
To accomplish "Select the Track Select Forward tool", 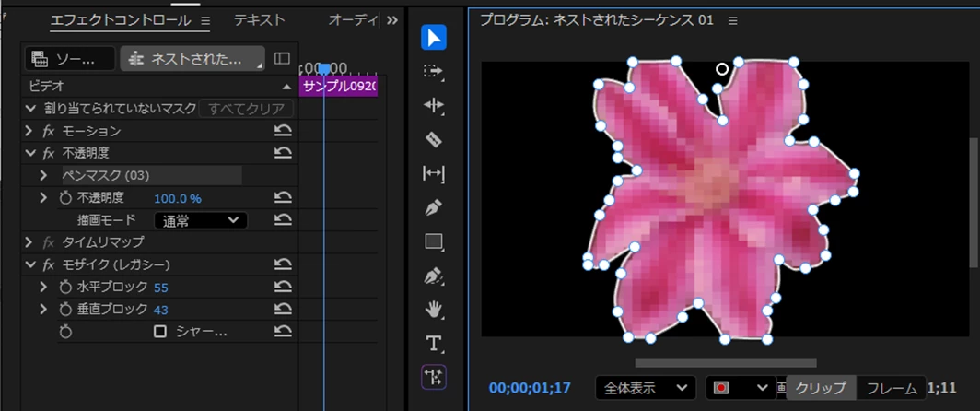I will coord(433,72).
